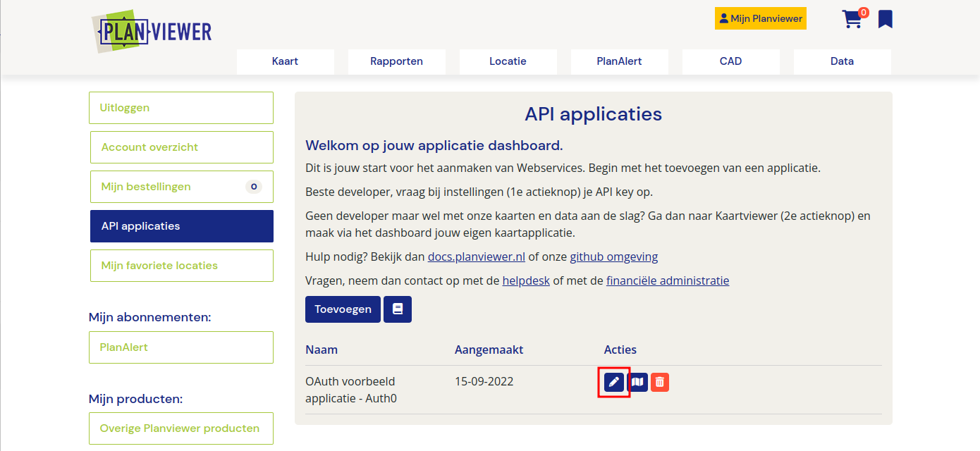Screen dimensions: 980x451
Task: Open Mijn Planviewer via the user icon
Action: 760,18
